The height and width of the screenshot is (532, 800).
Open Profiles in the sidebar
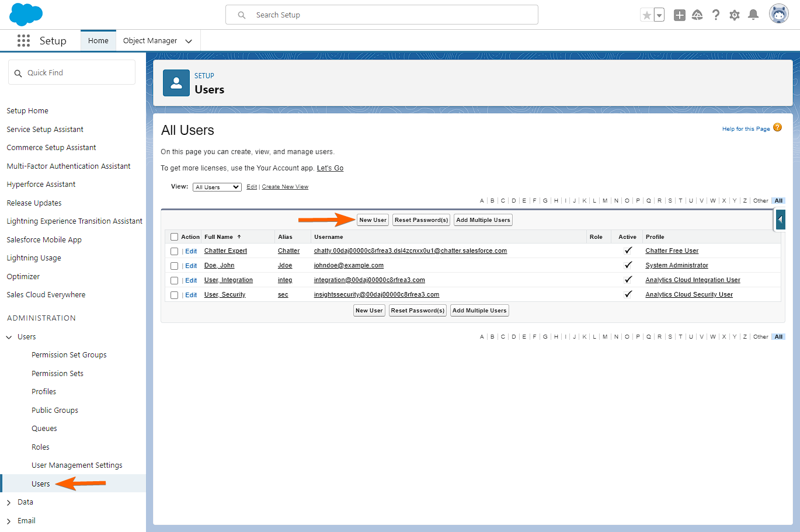(44, 392)
